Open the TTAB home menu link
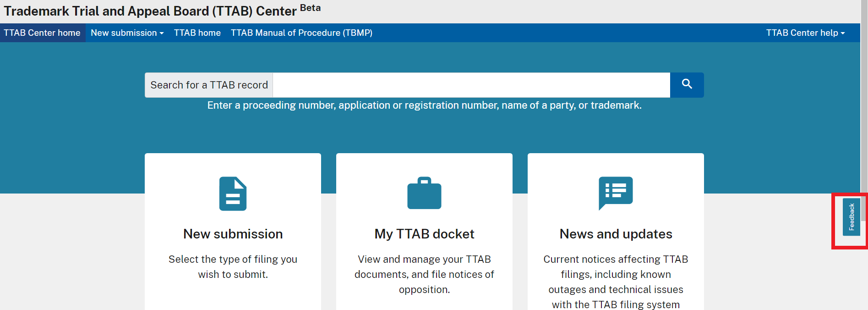The width and height of the screenshot is (868, 310). pos(197,33)
